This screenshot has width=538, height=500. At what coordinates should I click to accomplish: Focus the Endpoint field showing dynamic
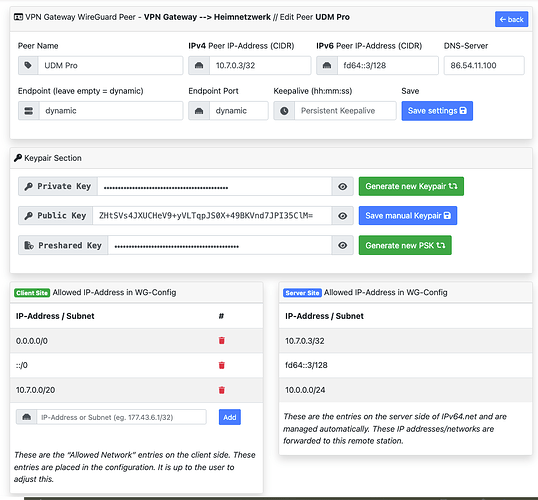click(x=111, y=111)
